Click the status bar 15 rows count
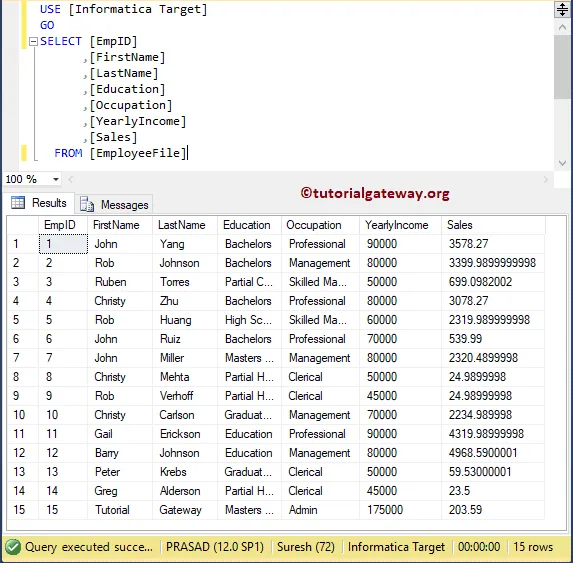 [533, 547]
